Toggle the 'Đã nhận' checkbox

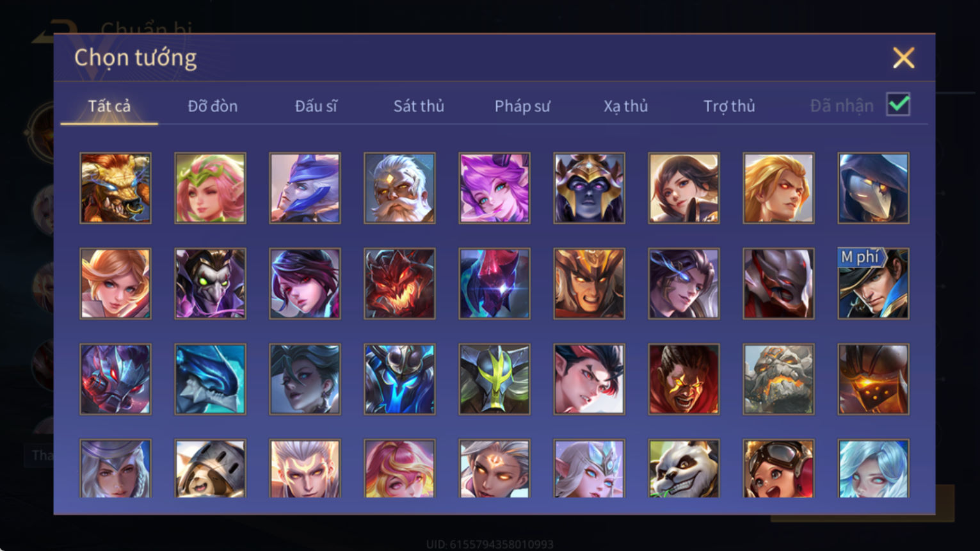pos(898,104)
